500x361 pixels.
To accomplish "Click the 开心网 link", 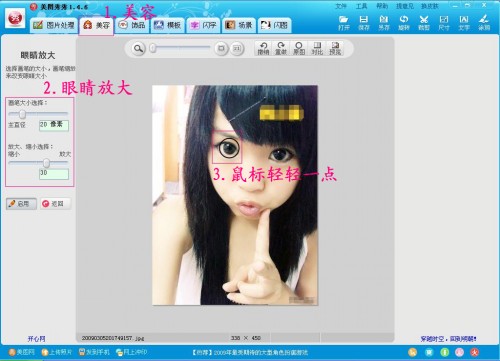I will tap(36, 339).
